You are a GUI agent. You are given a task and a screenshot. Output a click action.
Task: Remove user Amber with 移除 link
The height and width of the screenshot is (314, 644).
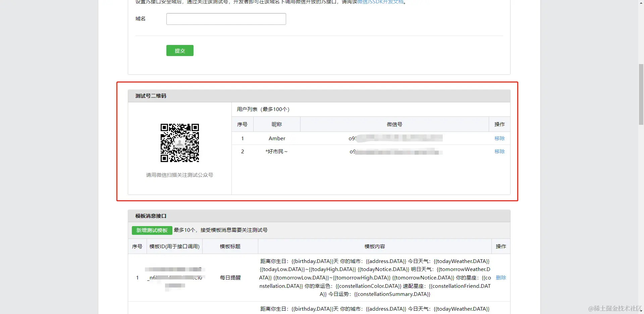(499, 138)
